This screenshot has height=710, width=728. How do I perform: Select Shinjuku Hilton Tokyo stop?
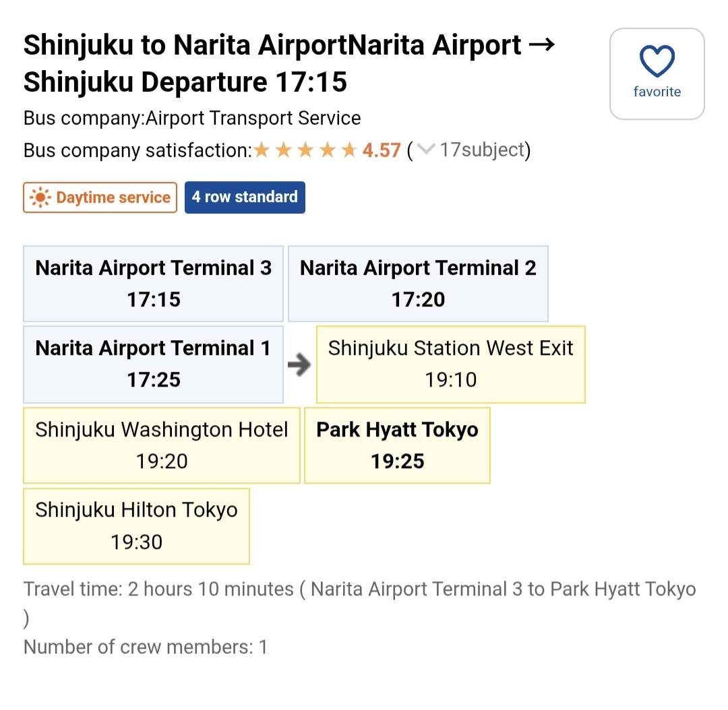[136, 526]
